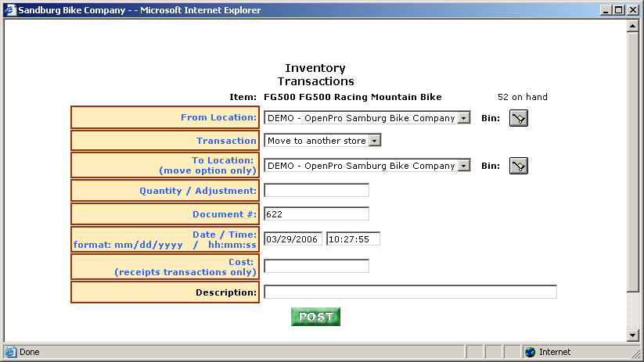Viewport: 644px width, 362px height.
Task: Click the Bin lookup icon beside From Location
Action: 519,118
